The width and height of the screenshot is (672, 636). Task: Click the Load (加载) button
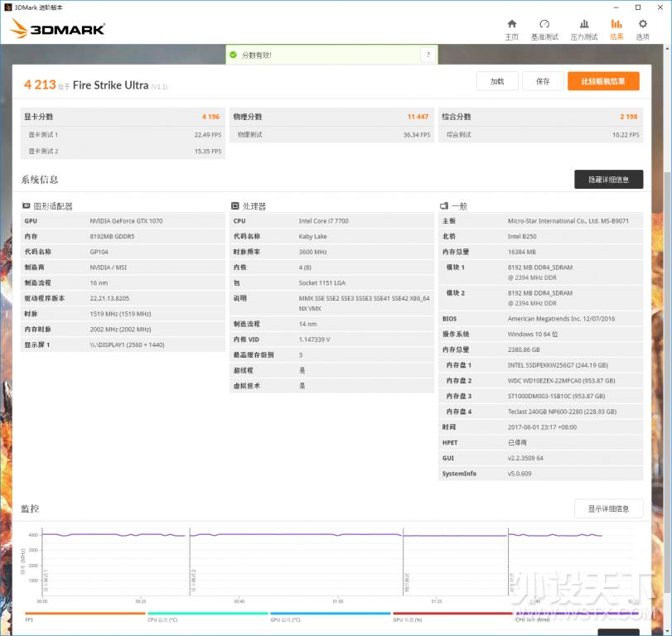pyautogui.click(x=497, y=81)
